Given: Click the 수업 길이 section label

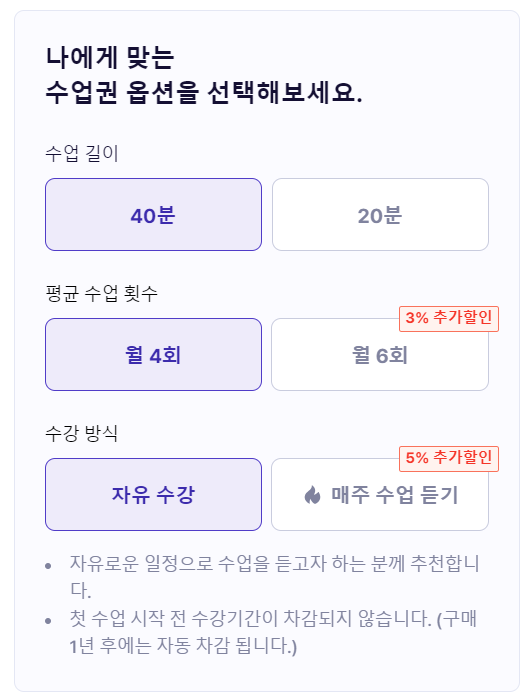Looking at the screenshot, I should (x=82, y=154).
